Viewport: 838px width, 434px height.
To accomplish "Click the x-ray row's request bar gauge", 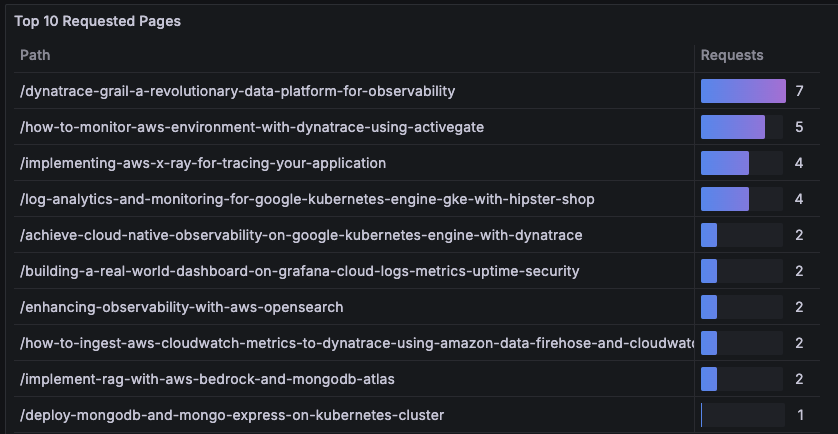I will [742, 163].
